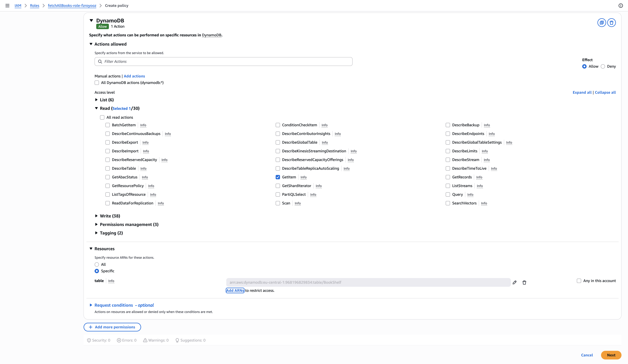Screen dimensions: 628x364
Task: Duplicate the DynamoDB permission statement
Action: click(x=602, y=23)
